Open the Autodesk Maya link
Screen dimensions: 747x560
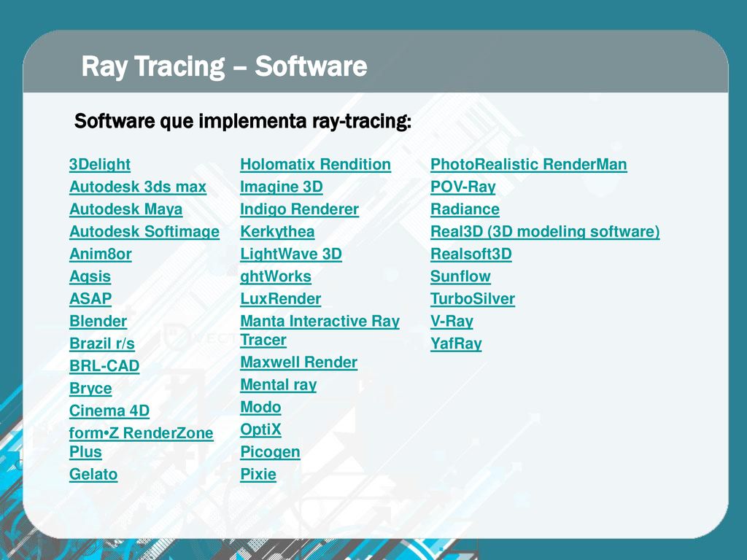[x=125, y=209]
